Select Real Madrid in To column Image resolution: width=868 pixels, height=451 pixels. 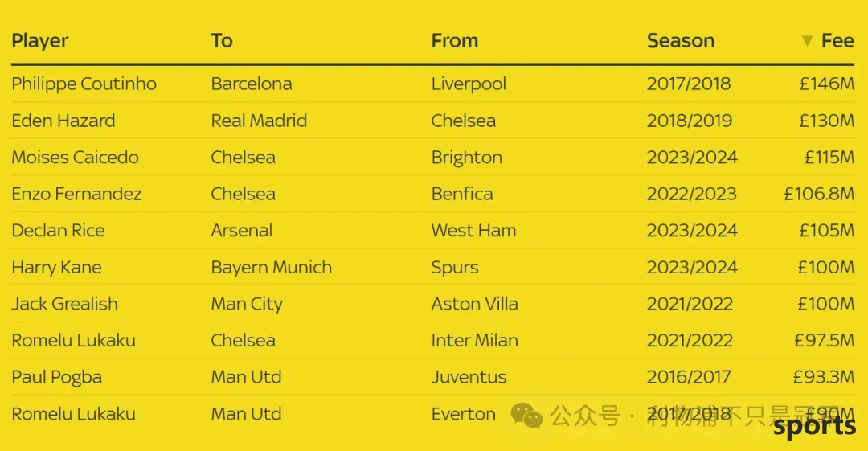[259, 121]
